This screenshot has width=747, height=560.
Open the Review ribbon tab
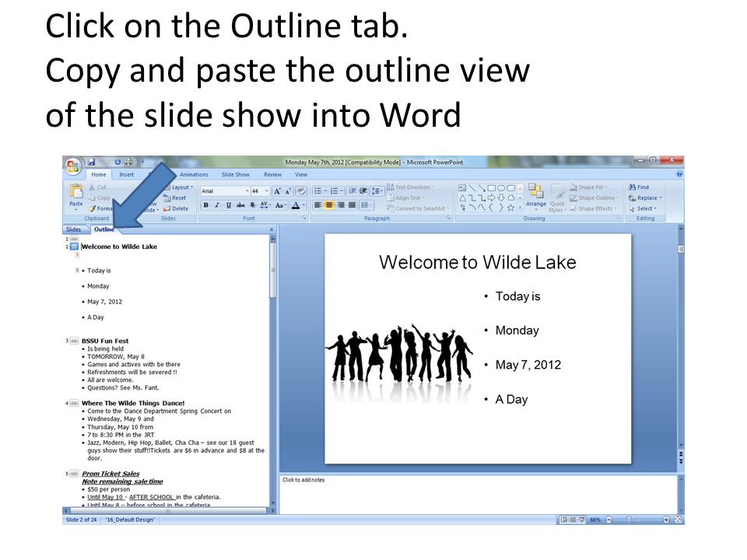pyautogui.click(x=272, y=175)
